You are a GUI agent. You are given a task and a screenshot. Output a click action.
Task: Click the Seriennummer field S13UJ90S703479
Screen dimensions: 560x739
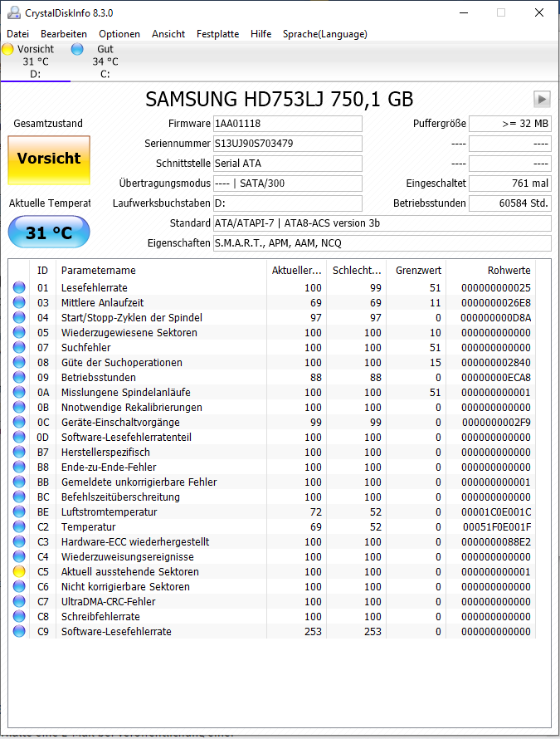[x=288, y=144]
